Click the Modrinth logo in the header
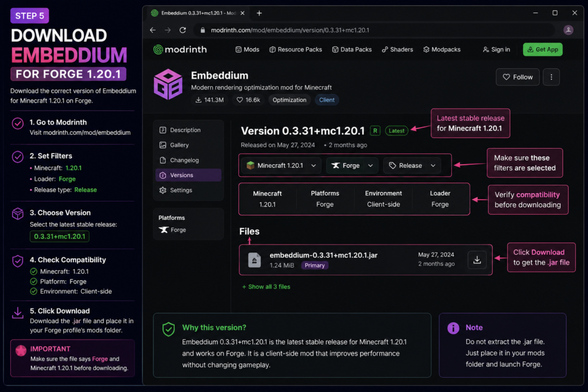The image size is (588, 392). point(180,49)
